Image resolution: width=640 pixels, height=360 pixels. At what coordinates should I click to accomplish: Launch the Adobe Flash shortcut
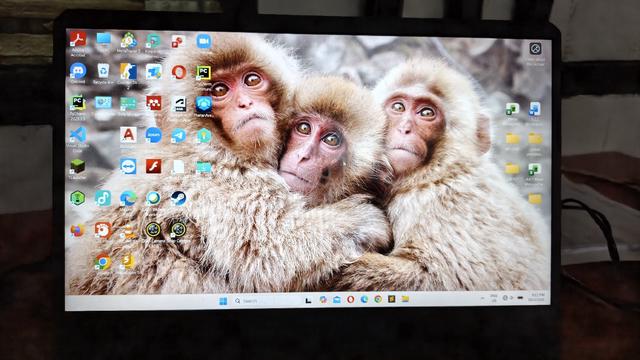153,166
